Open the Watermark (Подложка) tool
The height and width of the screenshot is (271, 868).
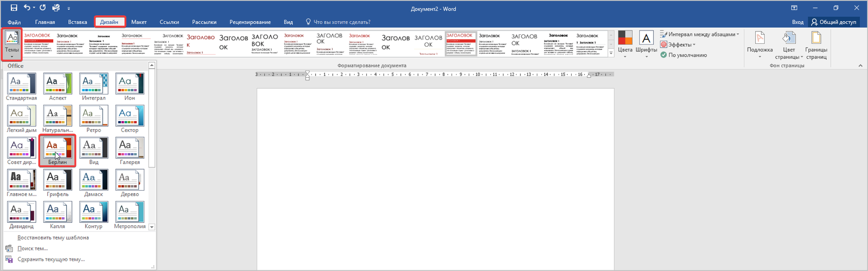click(x=759, y=43)
